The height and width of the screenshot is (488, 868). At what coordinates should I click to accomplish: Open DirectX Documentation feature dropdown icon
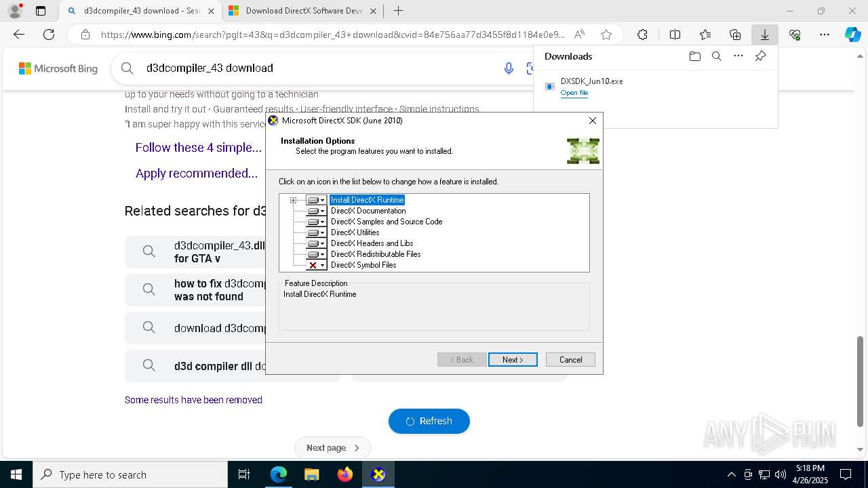[x=316, y=211]
